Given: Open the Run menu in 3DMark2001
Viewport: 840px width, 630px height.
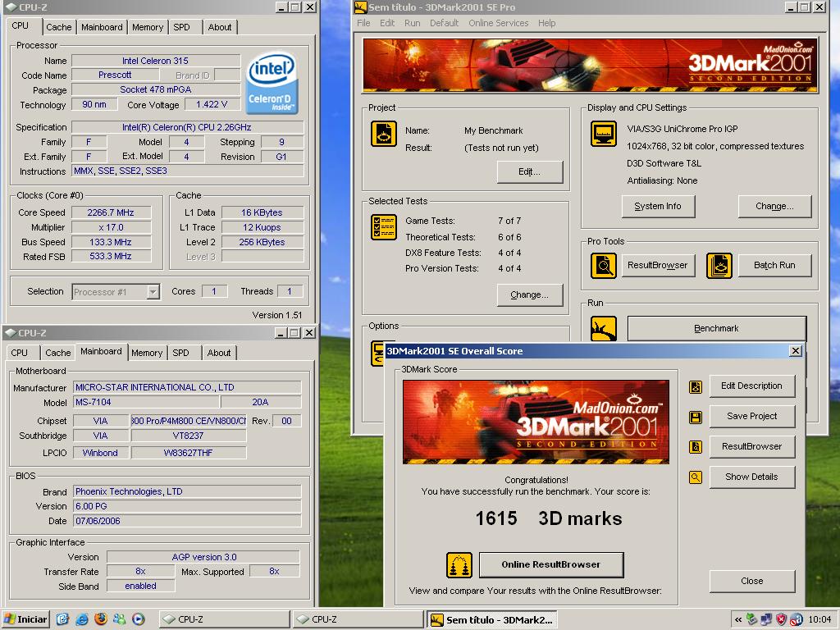Looking at the screenshot, I should pos(412,23).
